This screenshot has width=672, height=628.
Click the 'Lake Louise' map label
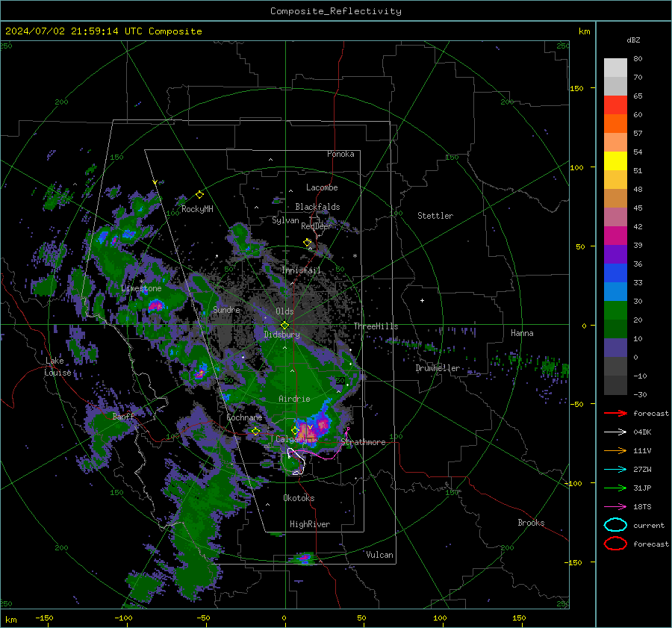[x=57, y=367]
